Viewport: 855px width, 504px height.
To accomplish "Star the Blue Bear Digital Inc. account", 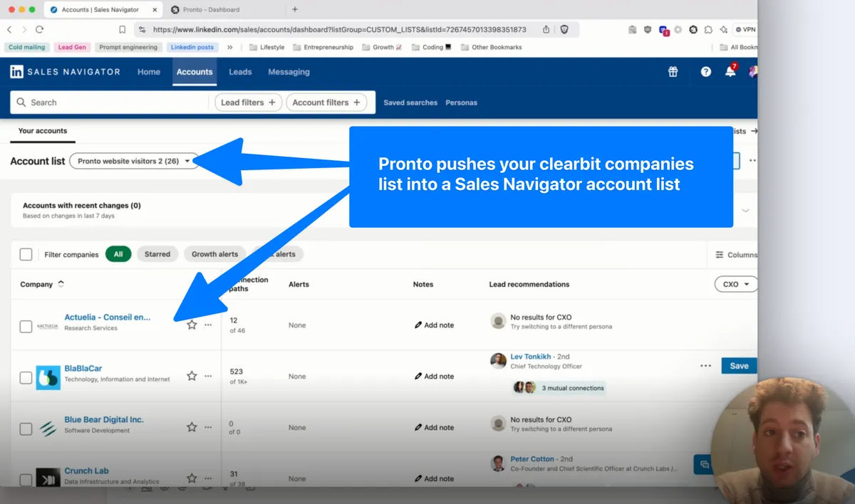I will click(x=192, y=427).
